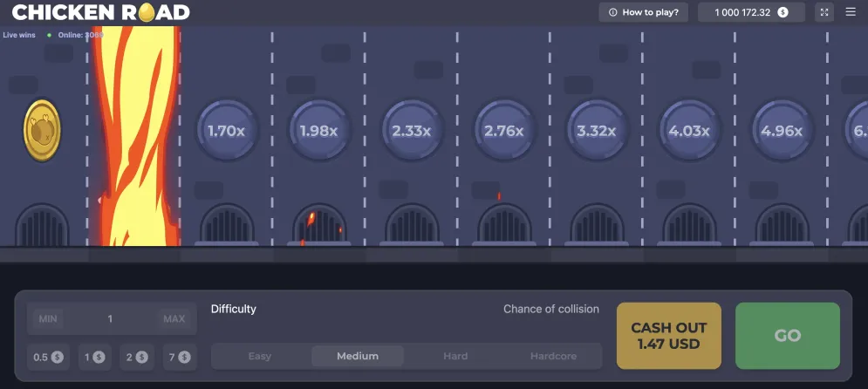
Task: Set bet to MIN
Action: point(48,318)
